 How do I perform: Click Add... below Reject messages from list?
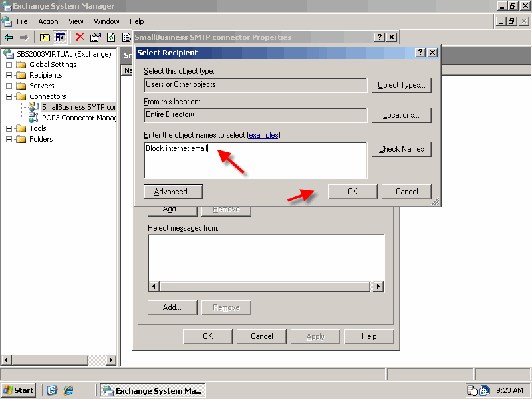(x=172, y=307)
